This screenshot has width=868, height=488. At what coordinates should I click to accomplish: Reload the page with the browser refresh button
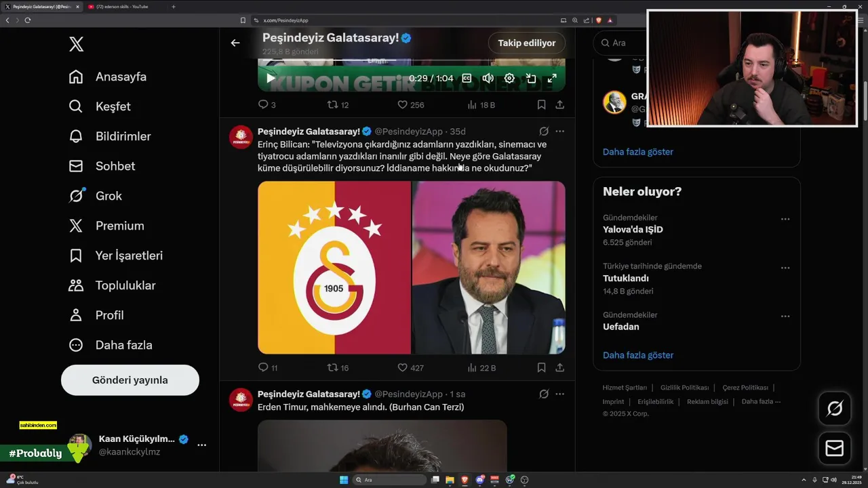tap(27, 20)
